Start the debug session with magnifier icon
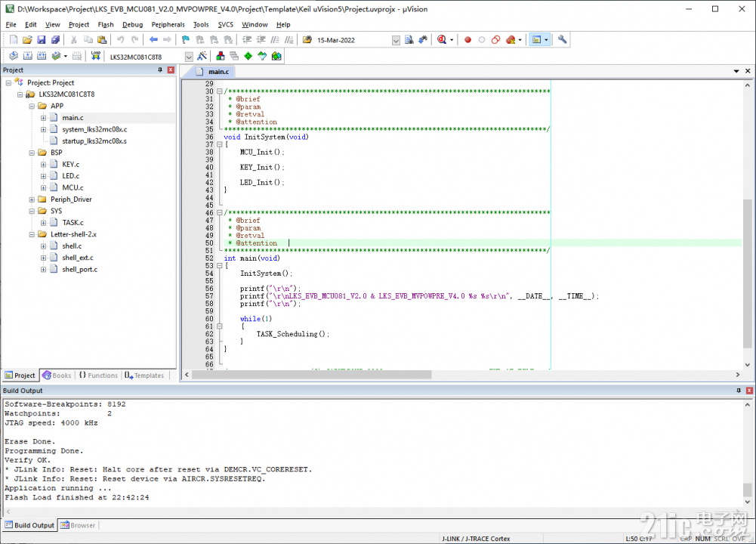 coord(442,40)
